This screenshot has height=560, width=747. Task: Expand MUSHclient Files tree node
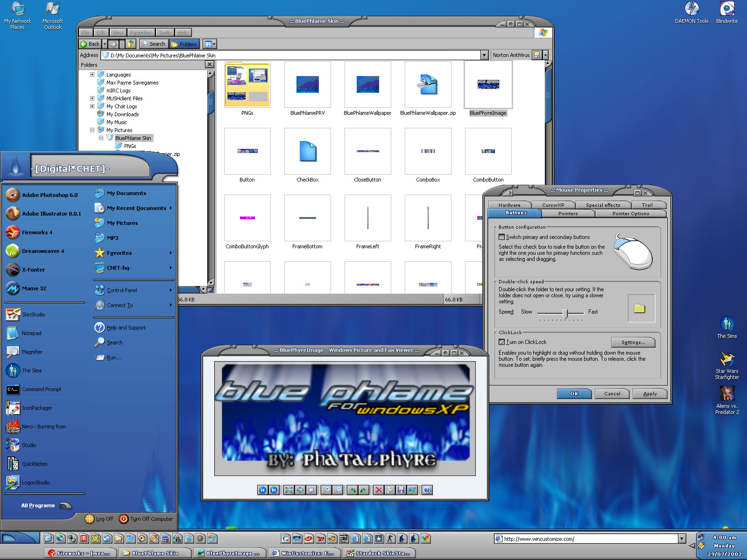tap(92, 98)
